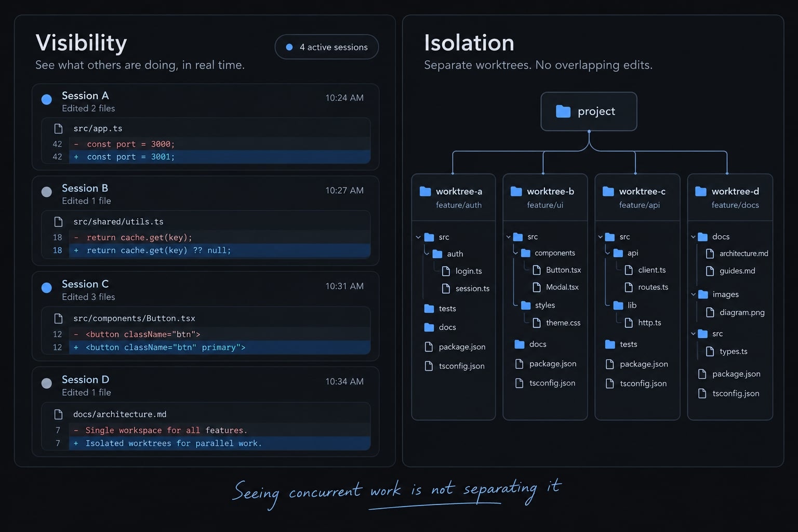The height and width of the screenshot is (532, 798).
Task: Open the docs folder in worktree-a
Action: coord(440,327)
